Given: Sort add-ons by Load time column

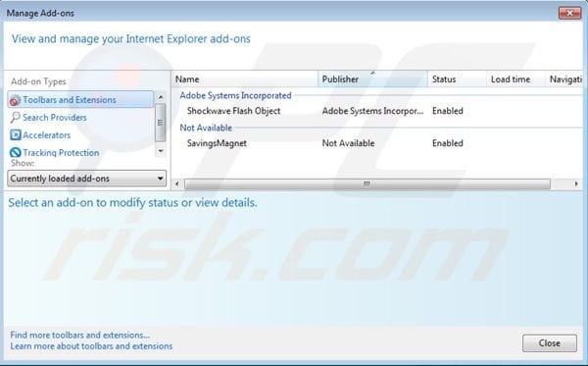Looking at the screenshot, I should coord(516,79).
